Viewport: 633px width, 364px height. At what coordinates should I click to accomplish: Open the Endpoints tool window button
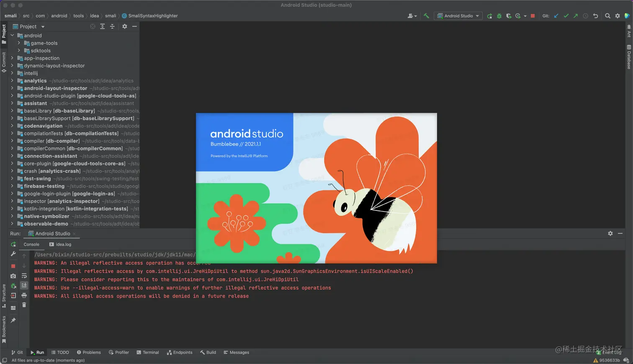[x=180, y=352]
